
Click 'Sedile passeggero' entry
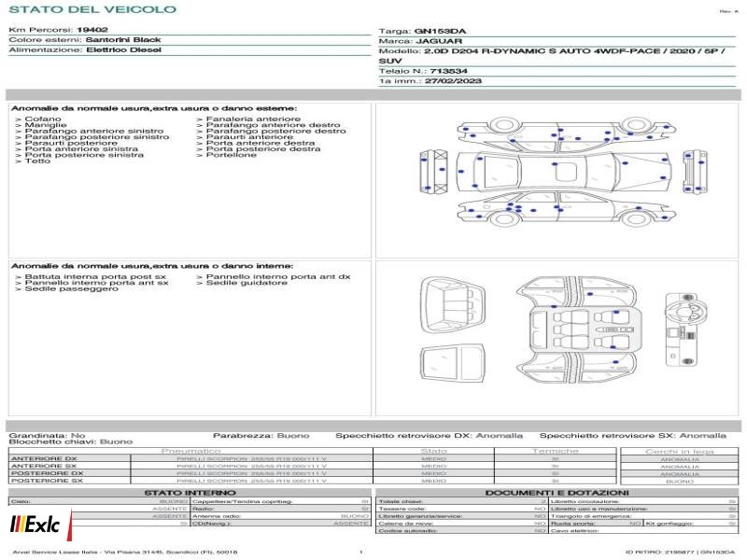tap(72, 288)
